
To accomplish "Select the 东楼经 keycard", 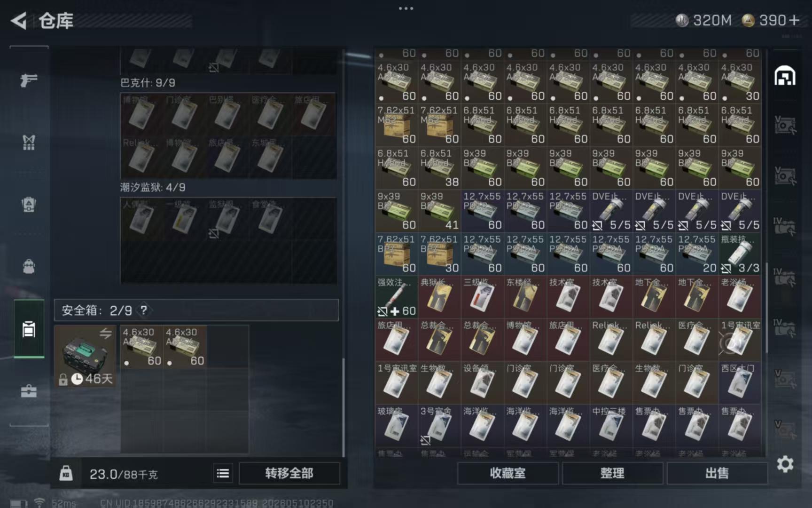I will point(525,297).
